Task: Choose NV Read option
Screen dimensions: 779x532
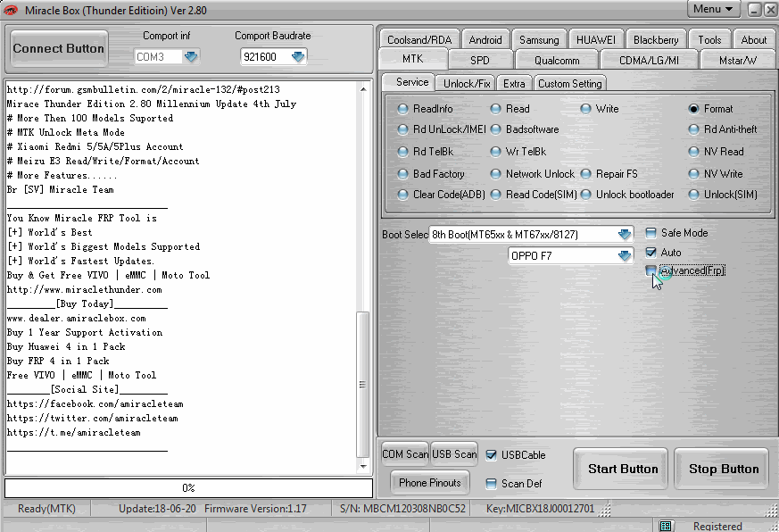Action: coord(693,152)
